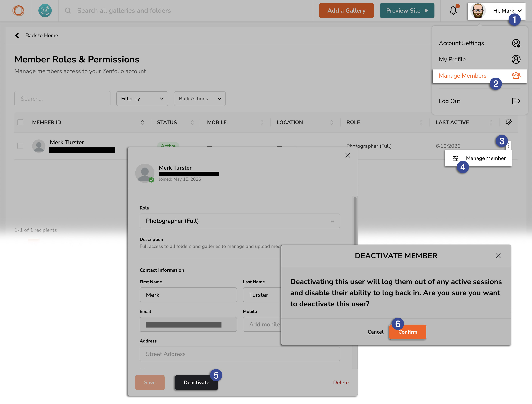The height and width of the screenshot is (404, 532).
Task: Click the 1-1 of 1 recipients text
Action: pyautogui.click(x=36, y=230)
